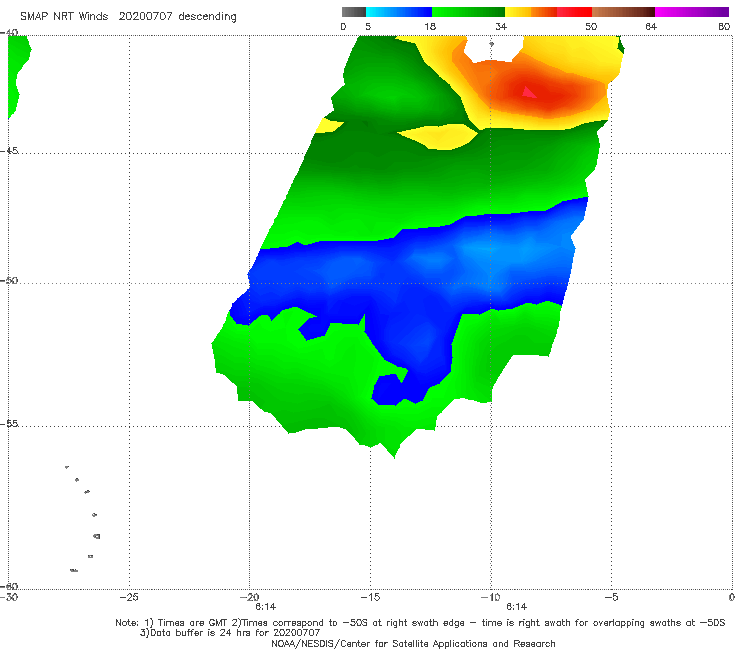
Task: Pick the gray segment of the wind colorbar
Action: coord(353,12)
